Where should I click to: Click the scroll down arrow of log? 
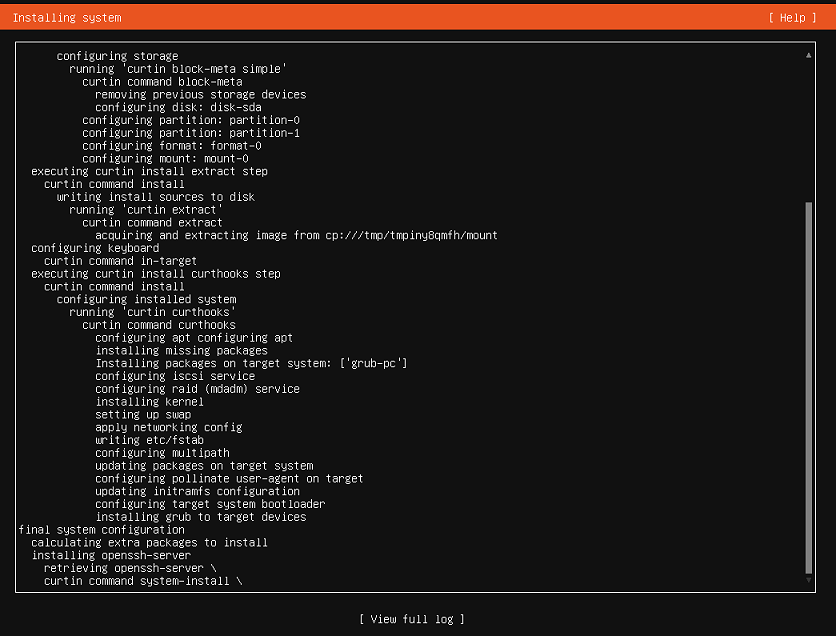(808, 580)
